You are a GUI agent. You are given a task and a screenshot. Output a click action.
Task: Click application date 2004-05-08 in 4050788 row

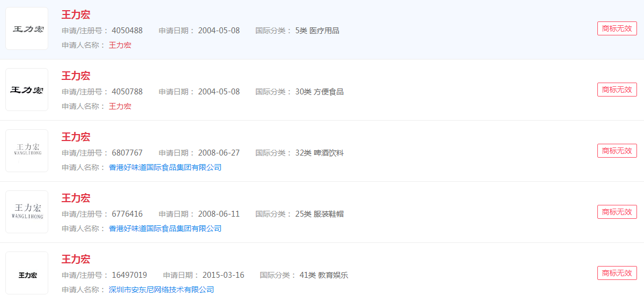tap(219, 92)
